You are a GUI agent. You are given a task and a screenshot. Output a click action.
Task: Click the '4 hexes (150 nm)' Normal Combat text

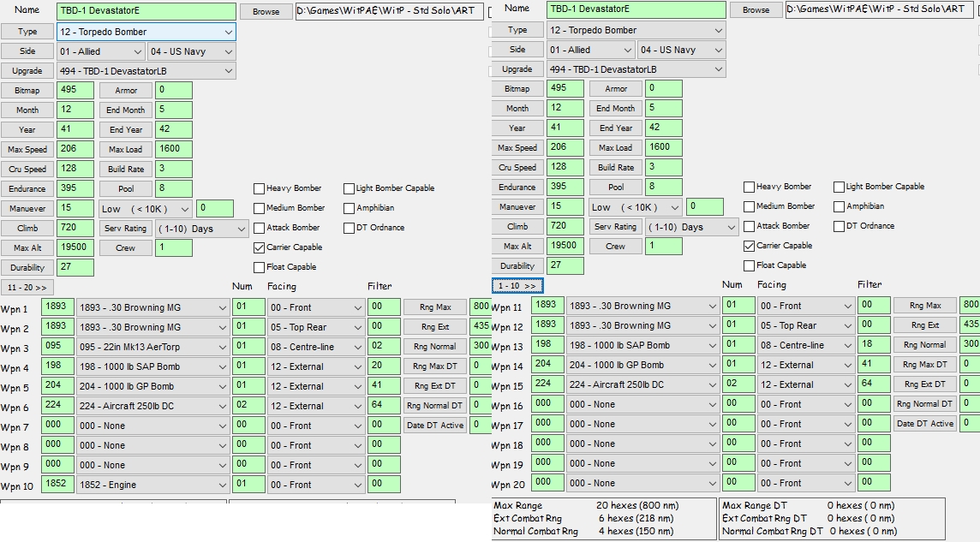pos(636,532)
